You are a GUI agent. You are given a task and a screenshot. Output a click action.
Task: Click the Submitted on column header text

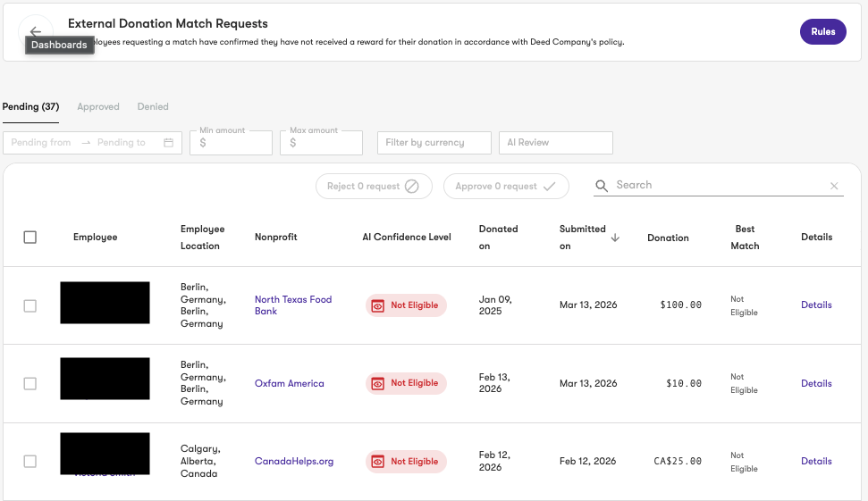click(x=582, y=238)
